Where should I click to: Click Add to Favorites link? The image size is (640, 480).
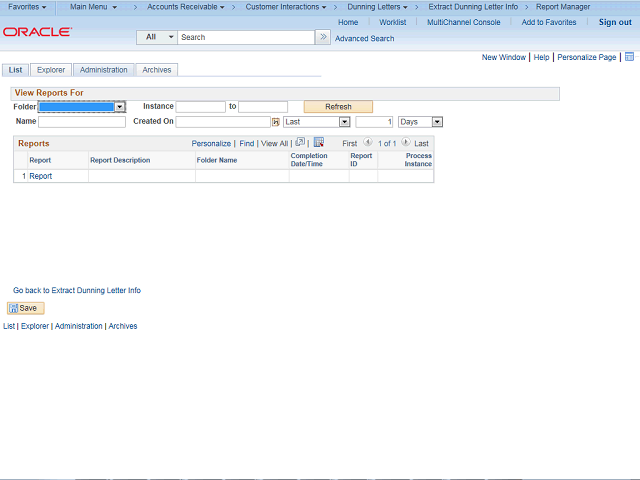click(549, 22)
